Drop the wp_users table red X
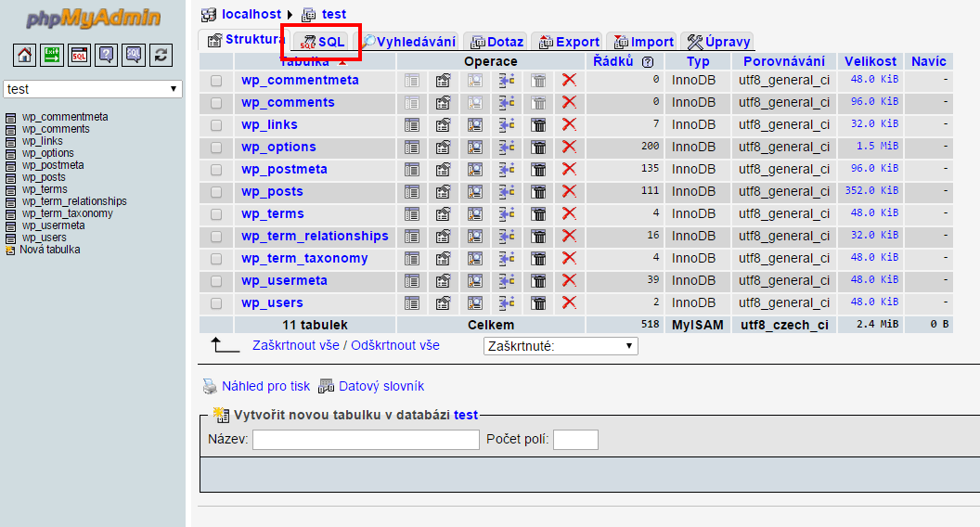 569,303
